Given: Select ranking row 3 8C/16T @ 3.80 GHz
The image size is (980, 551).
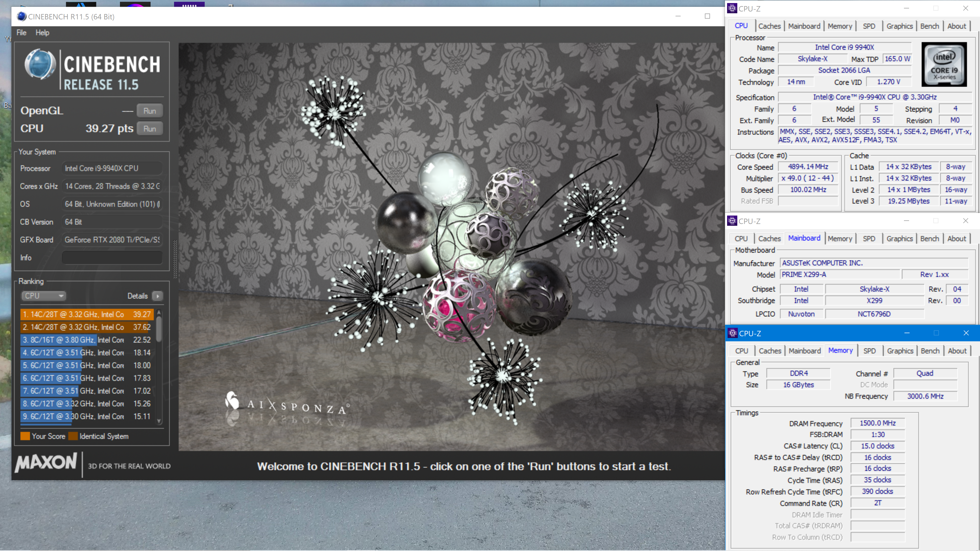Looking at the screenshot, I should 87,340.
